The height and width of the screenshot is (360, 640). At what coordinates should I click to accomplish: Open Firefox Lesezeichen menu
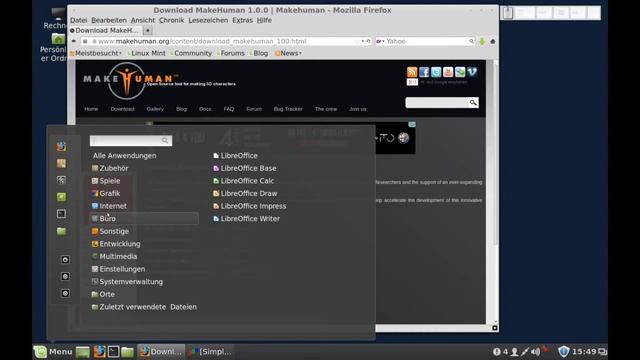pos(208,20)
